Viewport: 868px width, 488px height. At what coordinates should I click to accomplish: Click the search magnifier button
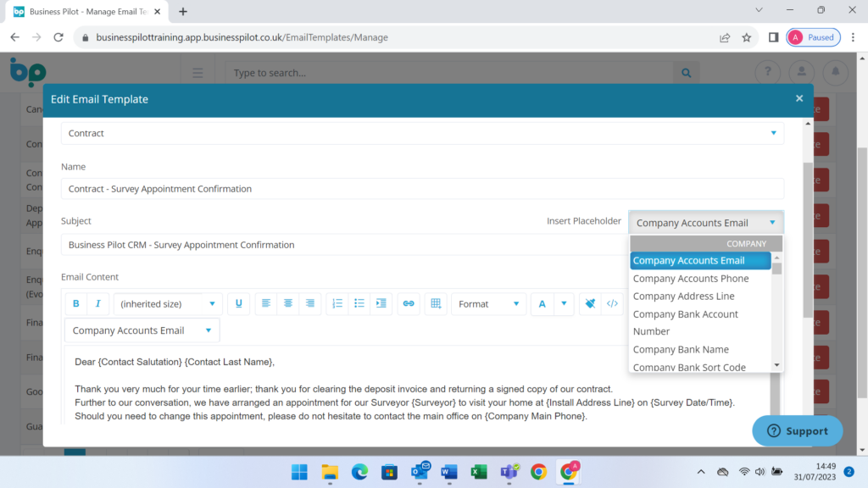click(x=687, y=73)
